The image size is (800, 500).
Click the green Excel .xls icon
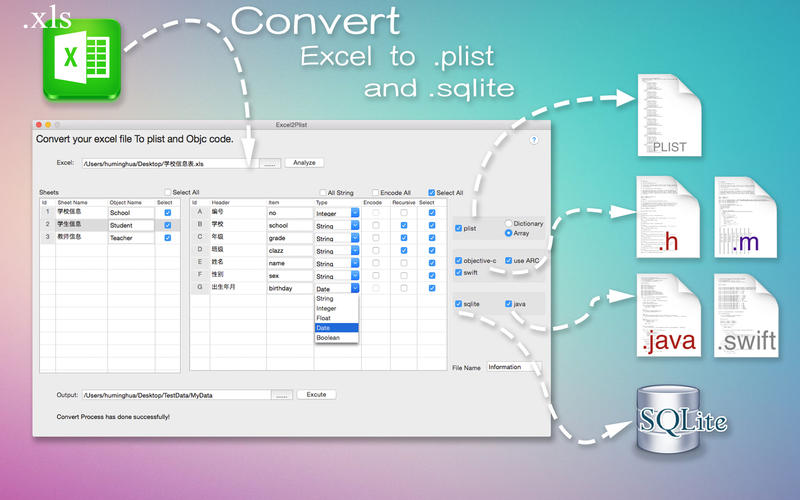[x=82, y=60]
